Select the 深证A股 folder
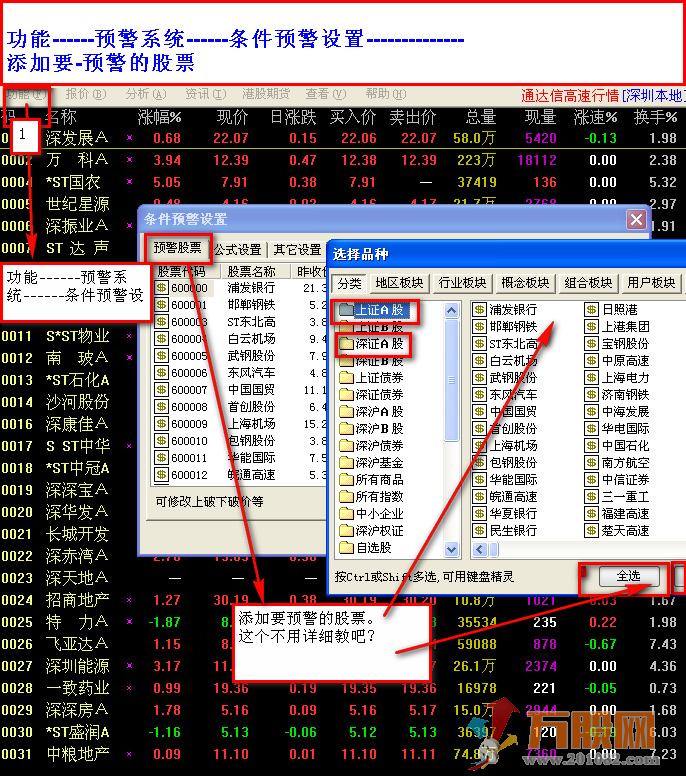The image size is (686, 776). pyautogui.click(x=372, y=343)
